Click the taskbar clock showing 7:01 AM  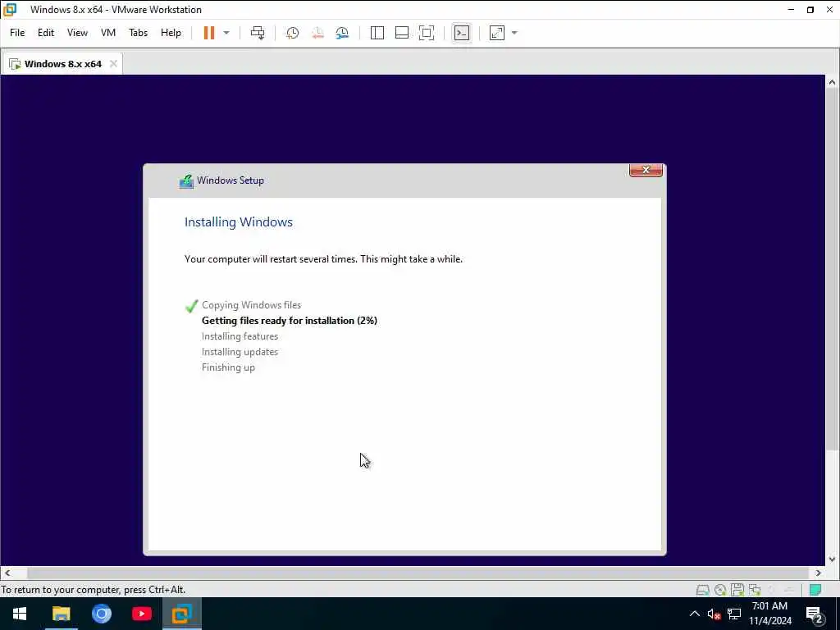coord(769,614)
